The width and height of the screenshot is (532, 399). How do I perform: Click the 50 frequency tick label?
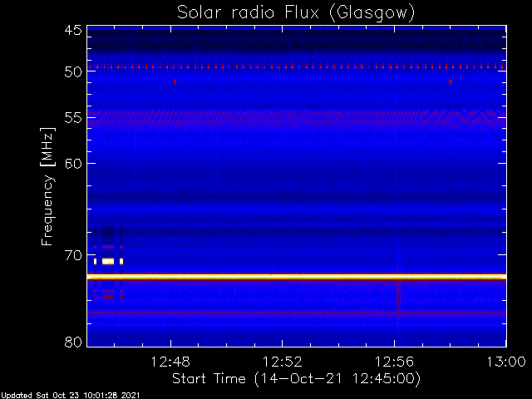pos(73,71)
